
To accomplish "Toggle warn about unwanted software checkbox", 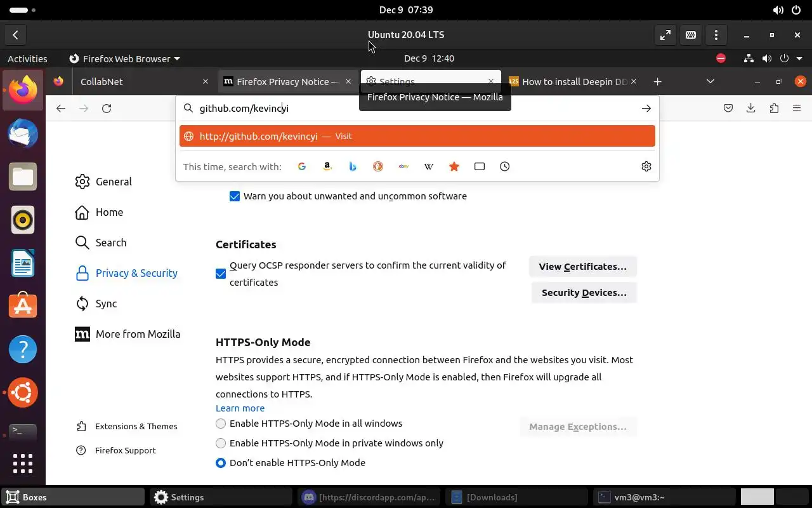I will click(235, 196).
